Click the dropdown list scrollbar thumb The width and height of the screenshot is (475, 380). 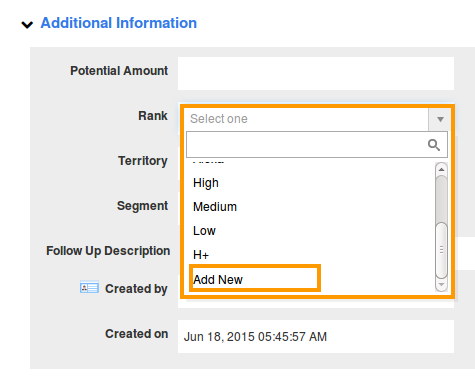point(441,249)
